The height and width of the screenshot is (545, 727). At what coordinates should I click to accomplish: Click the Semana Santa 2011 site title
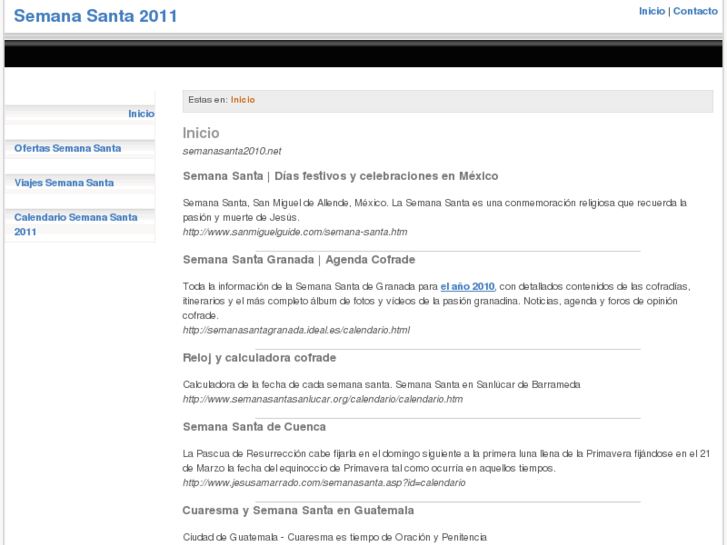[96, 16]
